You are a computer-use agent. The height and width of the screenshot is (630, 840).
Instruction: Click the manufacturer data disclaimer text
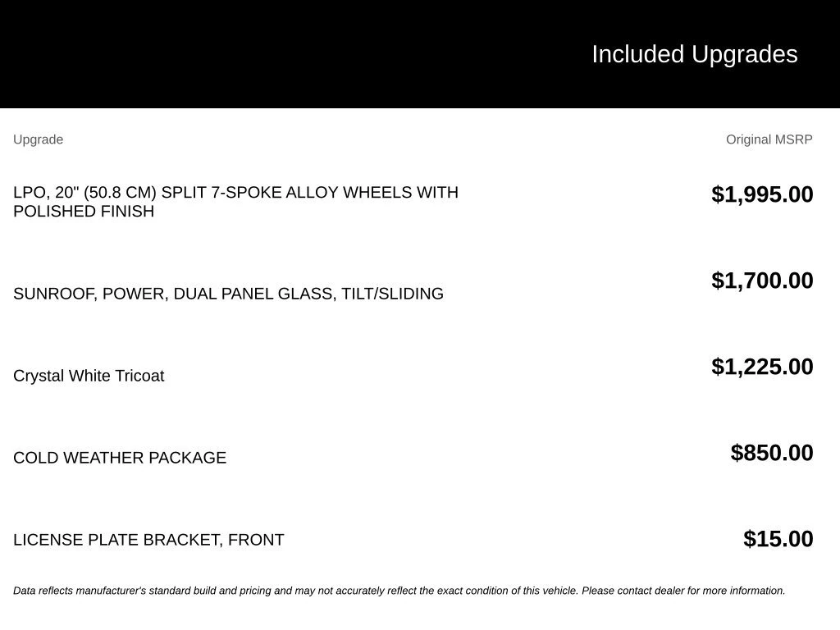point(399,591)
